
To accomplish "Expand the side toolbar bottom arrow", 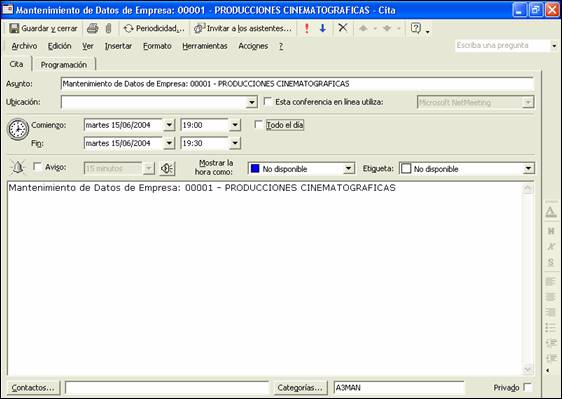I will (548, 370).
